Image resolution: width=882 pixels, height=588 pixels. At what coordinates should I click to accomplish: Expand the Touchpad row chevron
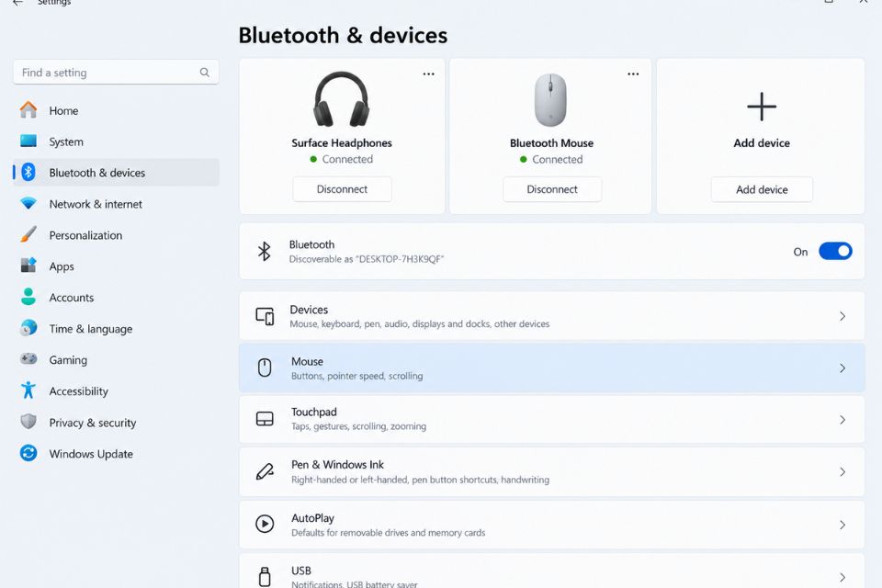click(x=842, y=420)
